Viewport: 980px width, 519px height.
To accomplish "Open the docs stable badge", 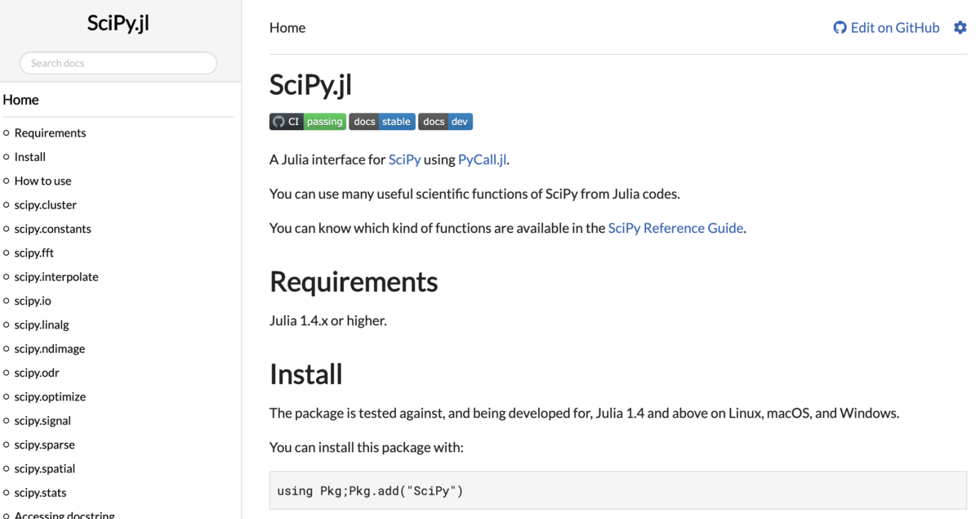I will [x=382, y=122].
